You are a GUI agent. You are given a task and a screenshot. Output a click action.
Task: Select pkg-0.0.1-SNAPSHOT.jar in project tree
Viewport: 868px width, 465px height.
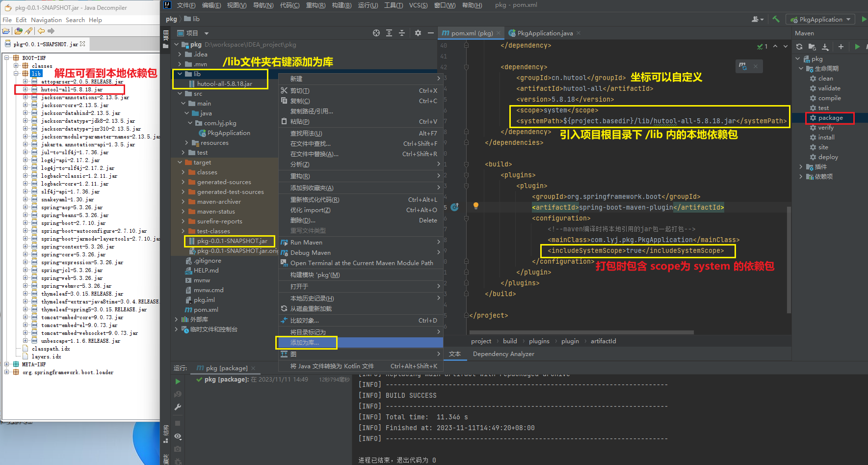coord(232,241)
